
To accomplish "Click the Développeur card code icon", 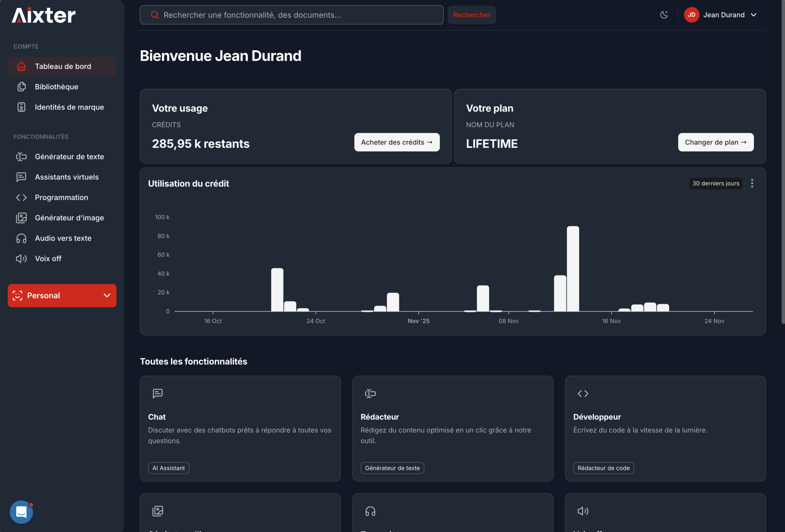I will coord(583,393).
